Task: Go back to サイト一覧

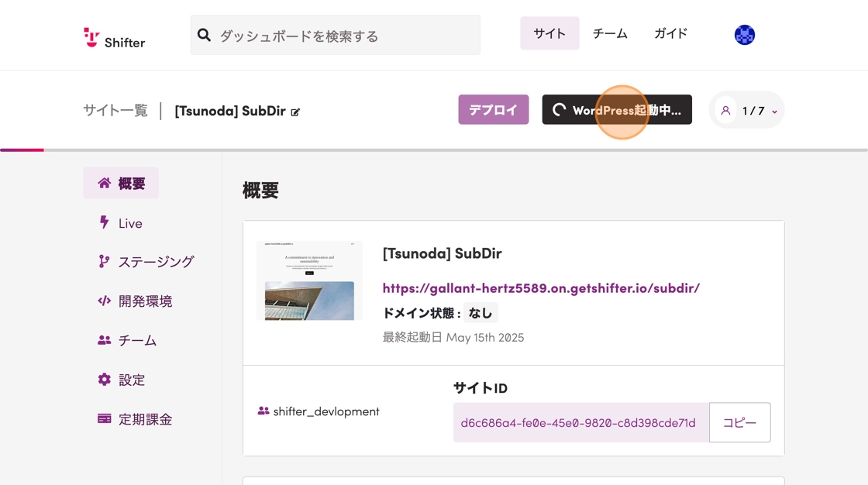Action: point(115,111)
